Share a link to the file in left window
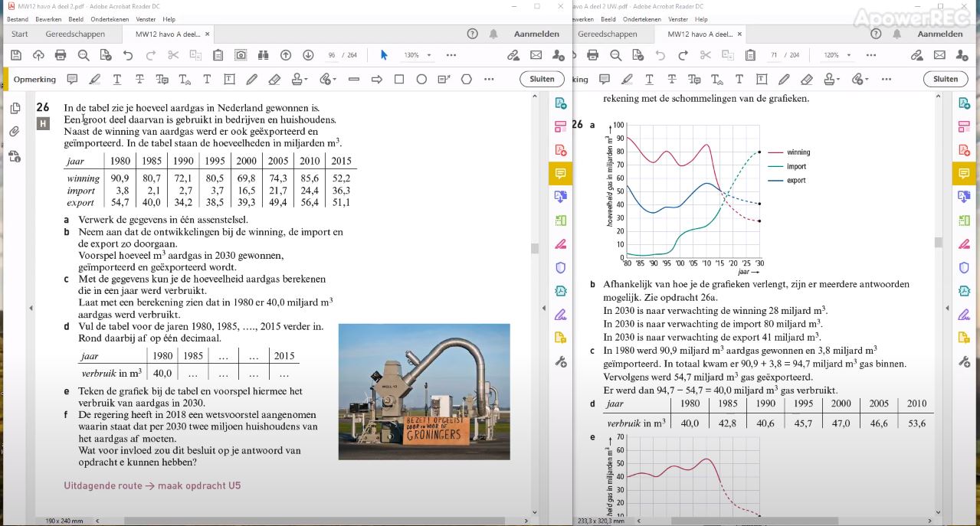Image resolution: width=980 pixels, height=526 pixels. coord(513,55)
